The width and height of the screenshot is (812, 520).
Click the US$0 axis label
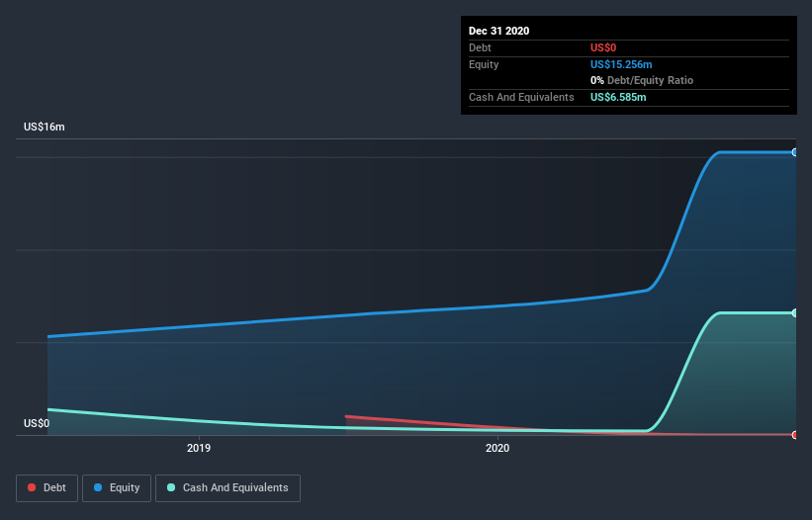coord(37,423)
